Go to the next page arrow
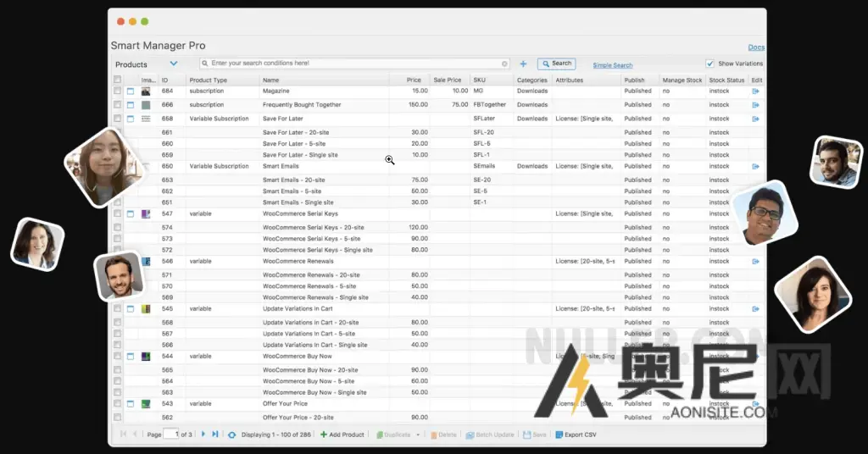The height and width of the screenshot is (454, 868). click(x=203, y=435)
